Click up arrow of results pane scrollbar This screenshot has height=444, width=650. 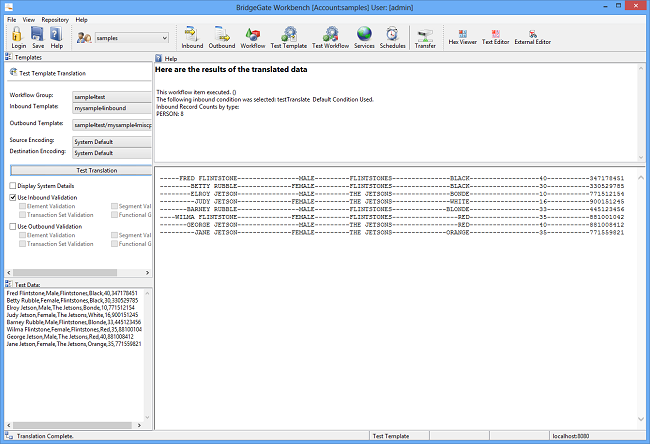tap(641, 177)
